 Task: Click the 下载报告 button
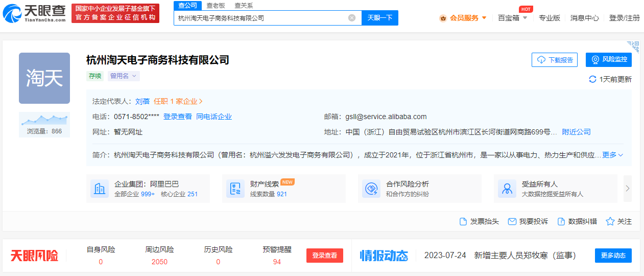click(555, 60)
